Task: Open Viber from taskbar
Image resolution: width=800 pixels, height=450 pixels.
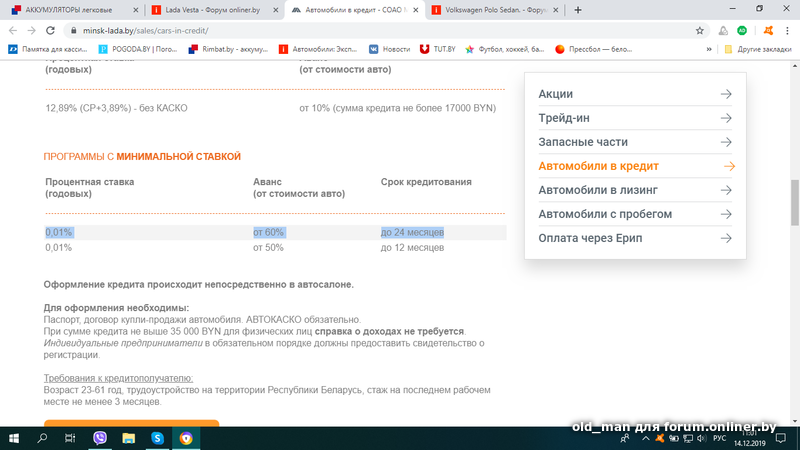Action: point(100,438)
